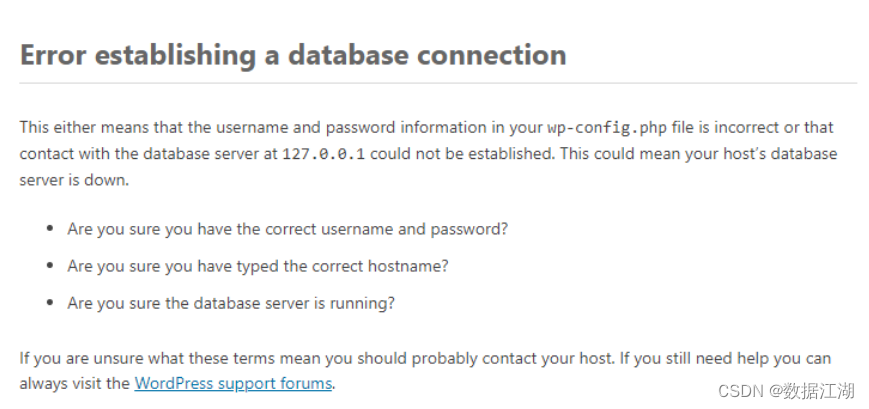Open the WordPress support forums link
This screenshot has width=869, height=409.
(x=233, y=384)
